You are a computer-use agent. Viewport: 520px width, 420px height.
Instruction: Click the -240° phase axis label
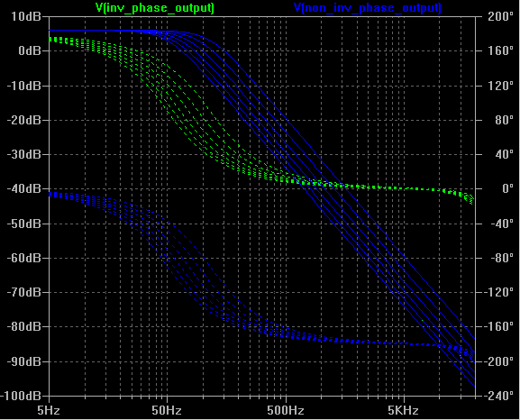(498, 396)
